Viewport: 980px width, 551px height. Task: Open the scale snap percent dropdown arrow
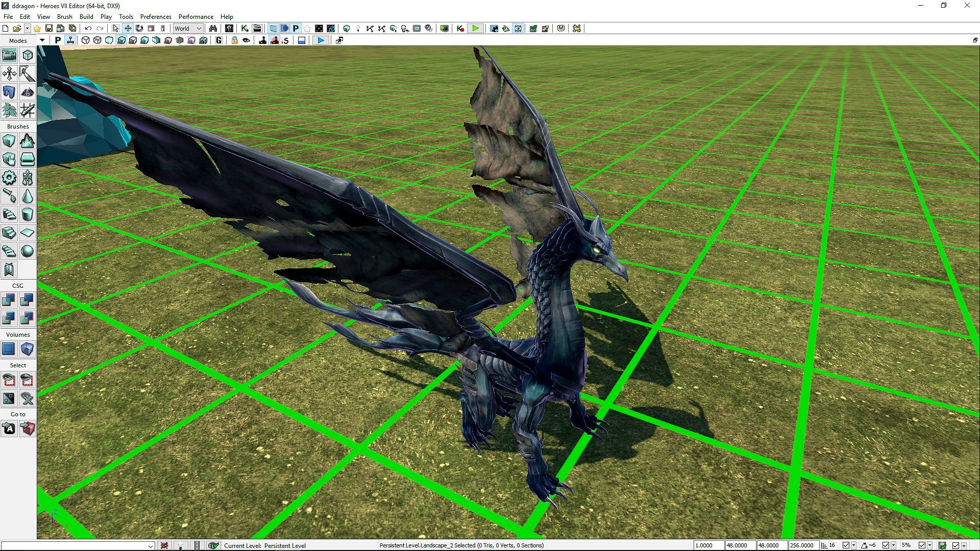click(x=929, y=546)
